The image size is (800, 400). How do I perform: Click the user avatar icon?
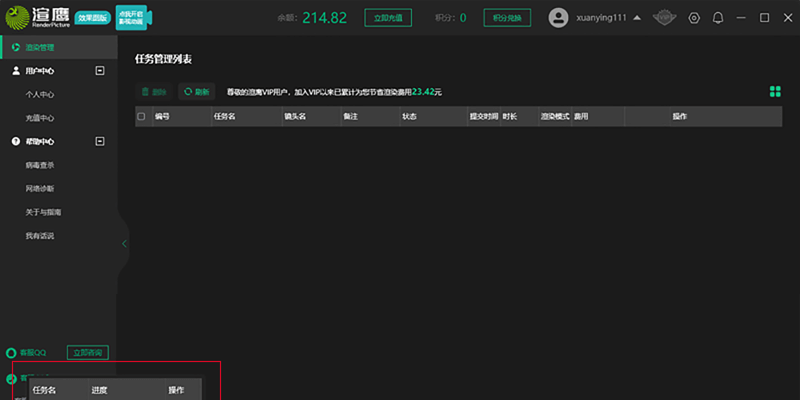point(559,18)
